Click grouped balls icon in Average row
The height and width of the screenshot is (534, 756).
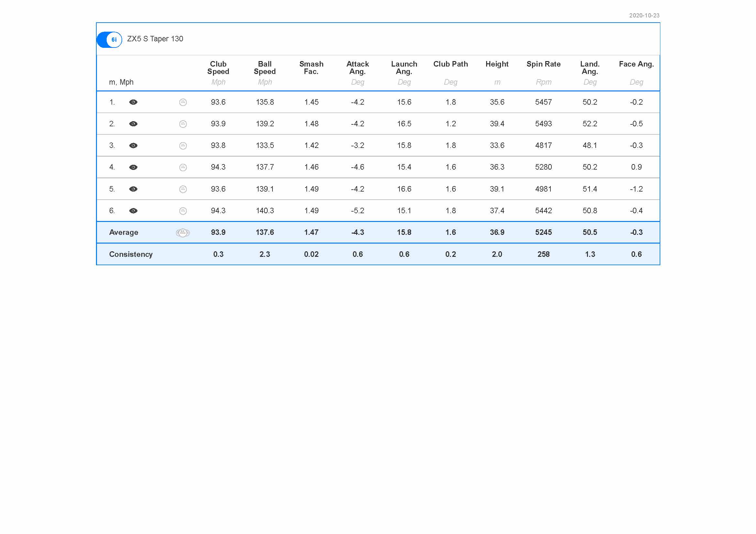[x=183, y=233]
